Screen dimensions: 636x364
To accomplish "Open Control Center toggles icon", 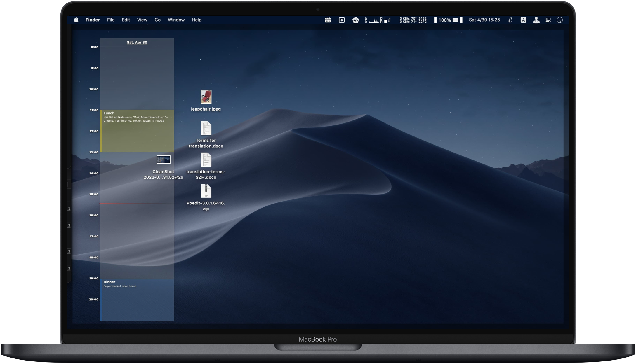I will point(548,20).
